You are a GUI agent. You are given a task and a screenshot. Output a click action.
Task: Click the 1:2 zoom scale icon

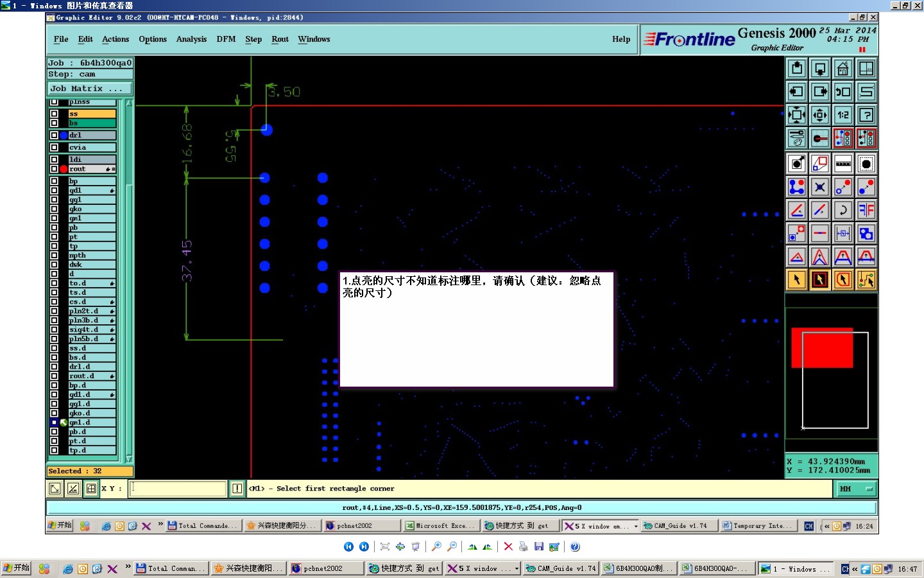click(843, 115)
